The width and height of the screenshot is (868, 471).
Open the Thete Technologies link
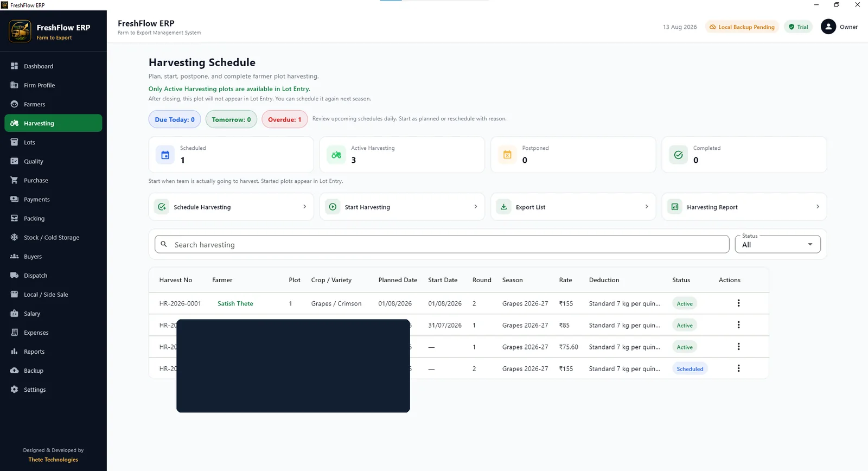tap(53, 460)
